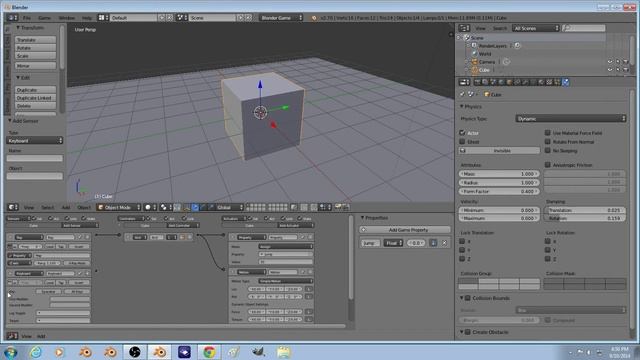Open the outliner editor type selector icon
This screenshot has height=360, width=640.
coord(464,28)
